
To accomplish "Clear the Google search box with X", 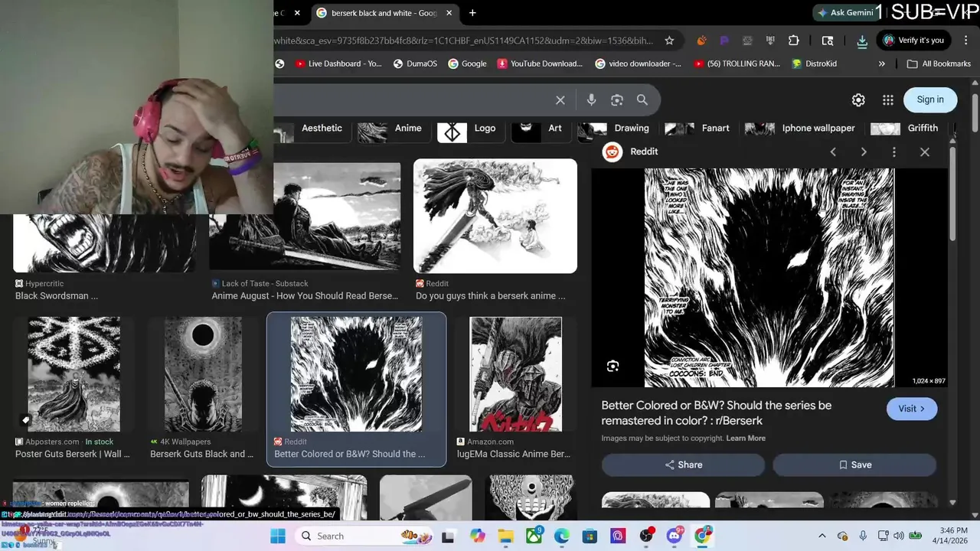I will [560, 100].
